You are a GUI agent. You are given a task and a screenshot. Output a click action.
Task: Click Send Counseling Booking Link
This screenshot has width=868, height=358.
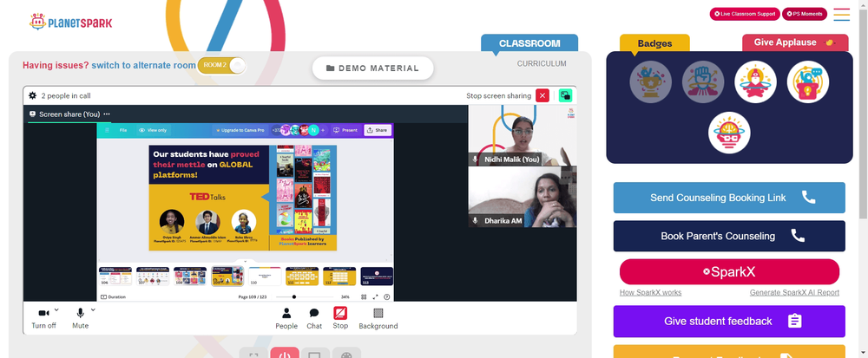click(x=729, y=198)
